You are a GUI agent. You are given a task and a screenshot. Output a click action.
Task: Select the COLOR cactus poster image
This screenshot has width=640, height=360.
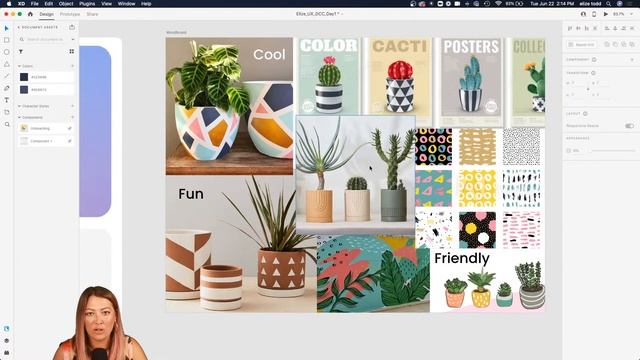pyautogui.click(x=329, y=76)
